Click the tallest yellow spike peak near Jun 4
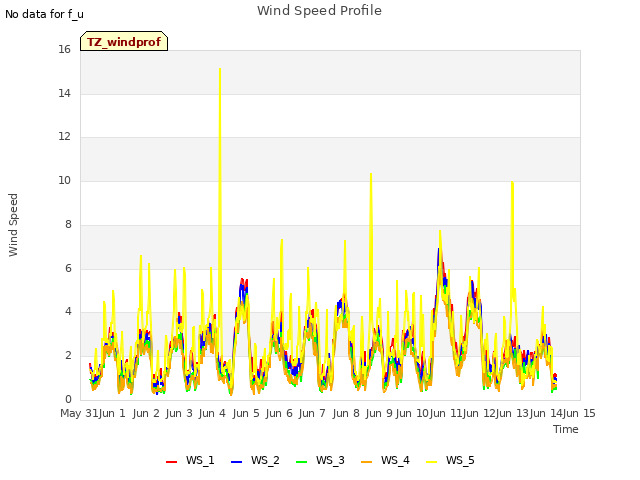Image resolution: width=640 pixels, height=480 pixels. click(220, 69)
